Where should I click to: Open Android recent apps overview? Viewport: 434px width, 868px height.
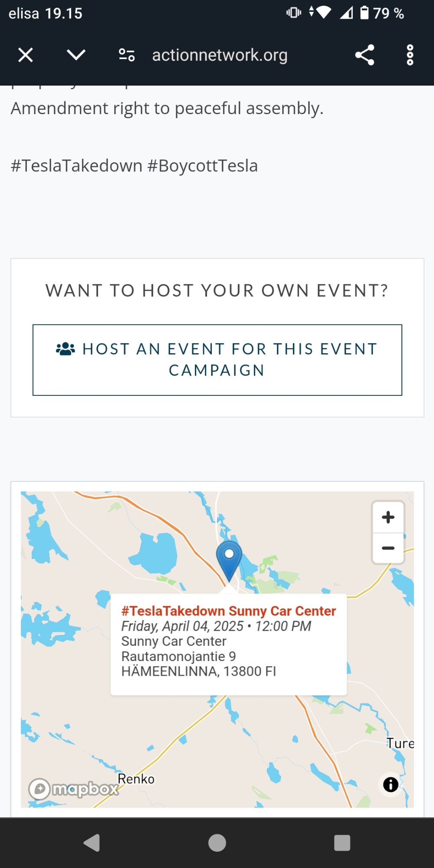[x=342, y=843]
